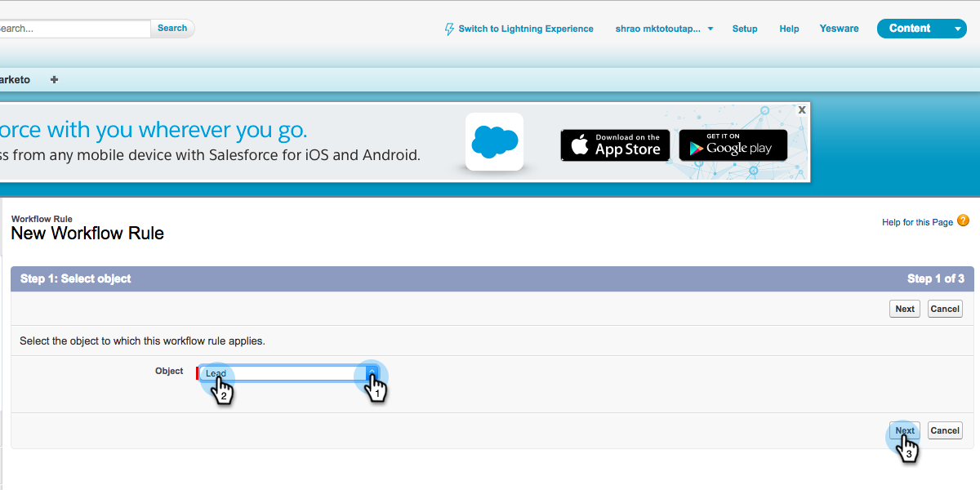The height and width of the screenshot is (490, 980).
Task: Click the 'Step 1: Select object' heading
Action: click(x=76, y=278)
